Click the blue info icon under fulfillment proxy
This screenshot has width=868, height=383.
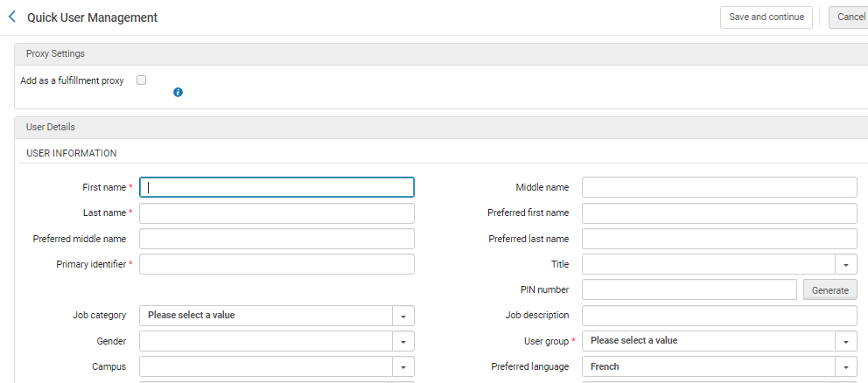tap(178, 92)
